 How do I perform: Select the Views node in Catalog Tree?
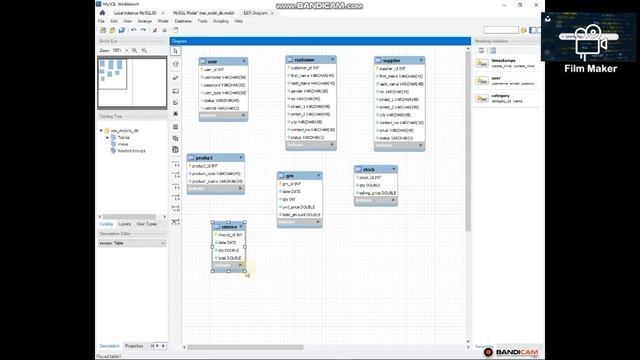point(123,144)
